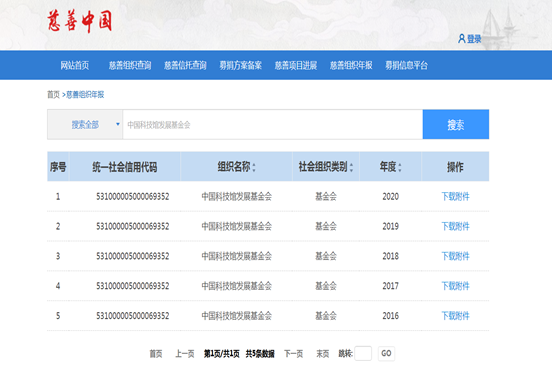Sort by the 组织名称 column header
The image size is (552, 368).
(236, 167)
